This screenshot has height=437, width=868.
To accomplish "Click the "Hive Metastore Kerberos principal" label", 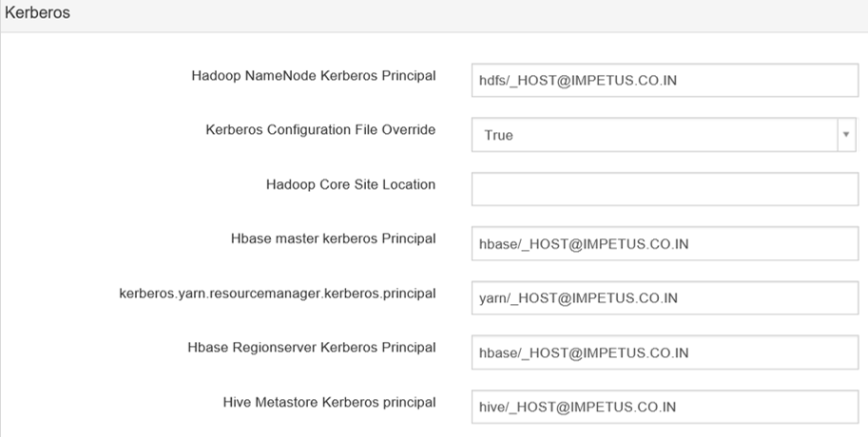I will [329, 402].
